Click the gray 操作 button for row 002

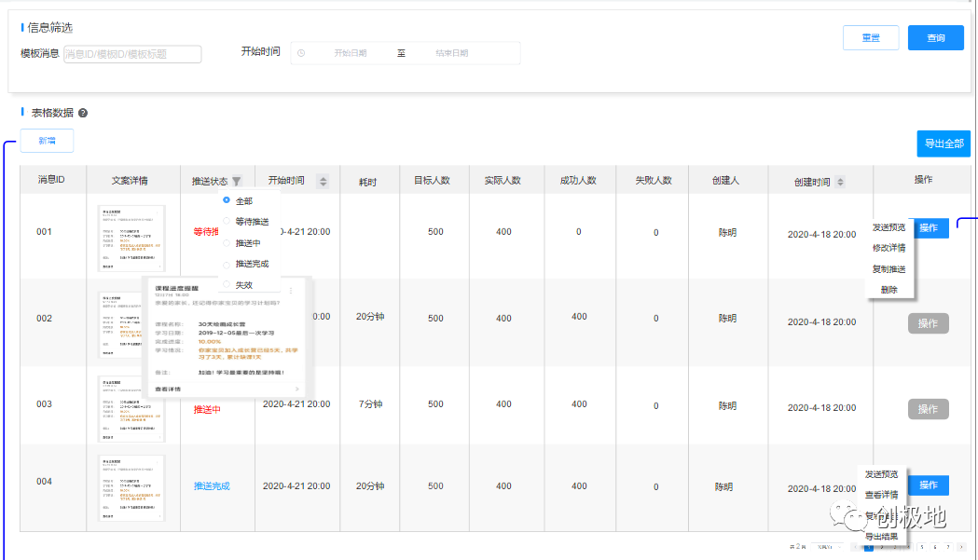point(928,323)
